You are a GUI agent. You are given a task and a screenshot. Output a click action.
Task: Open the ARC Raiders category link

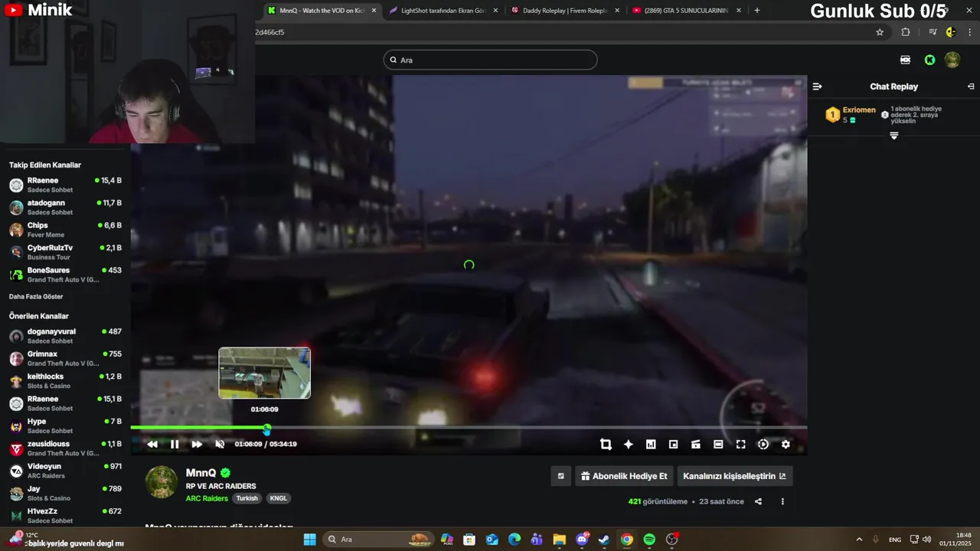pos(207,498)
